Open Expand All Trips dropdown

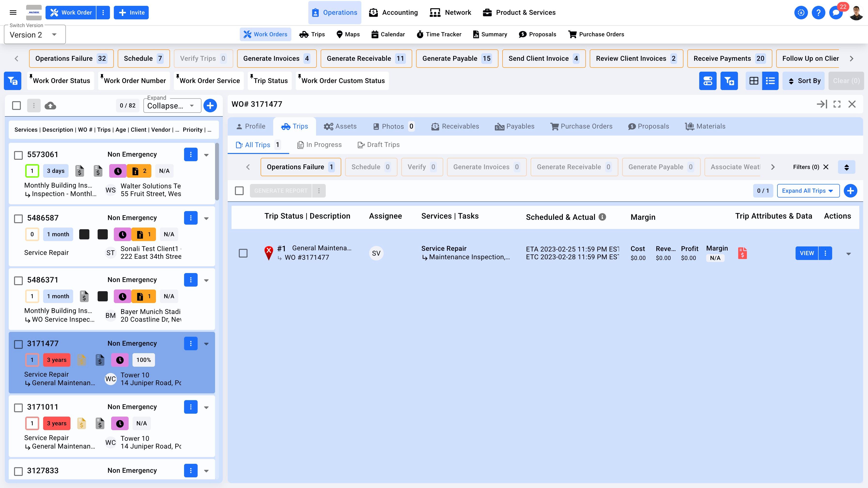808,191
